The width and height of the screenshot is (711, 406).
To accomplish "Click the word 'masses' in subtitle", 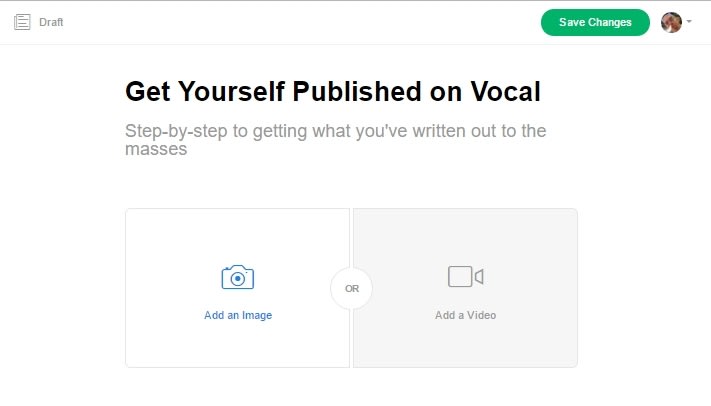I will (156, 150).
